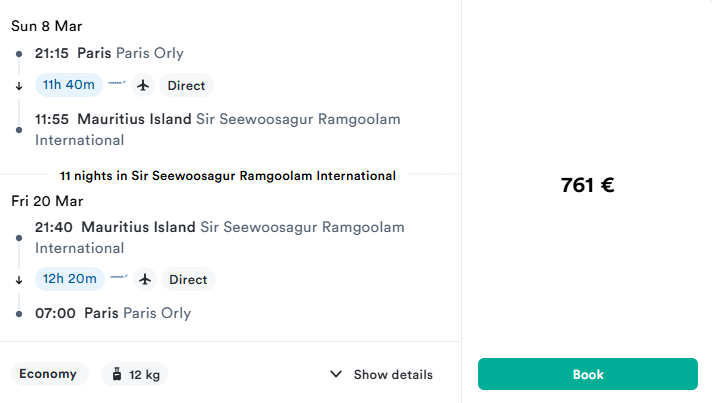
Task: Click the airline logo on return flight
Action: coord(119,279)
